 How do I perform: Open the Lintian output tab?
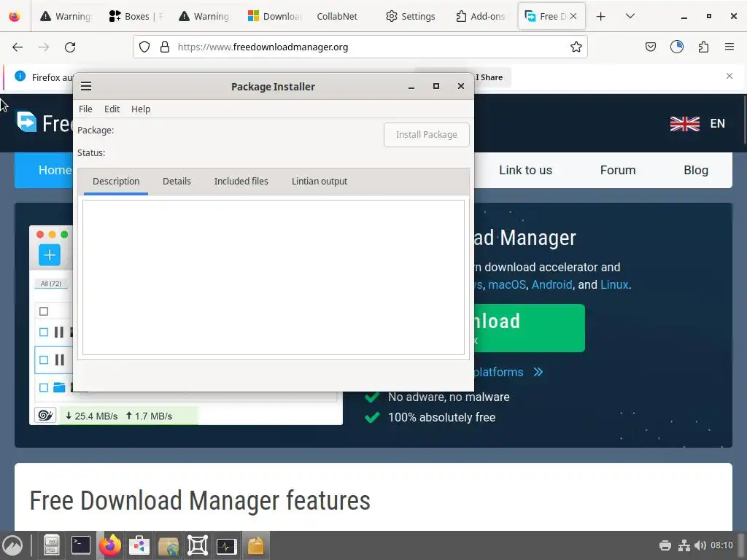(320, 182)
